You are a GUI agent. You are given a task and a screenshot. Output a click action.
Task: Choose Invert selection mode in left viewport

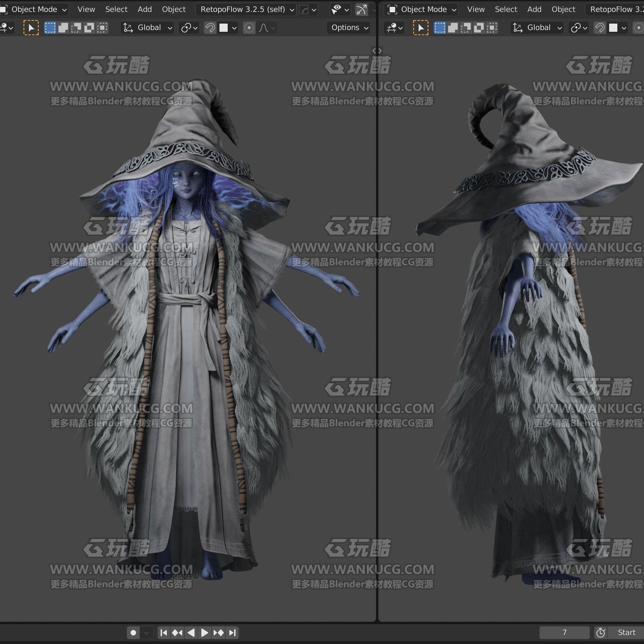coord(89,28)
